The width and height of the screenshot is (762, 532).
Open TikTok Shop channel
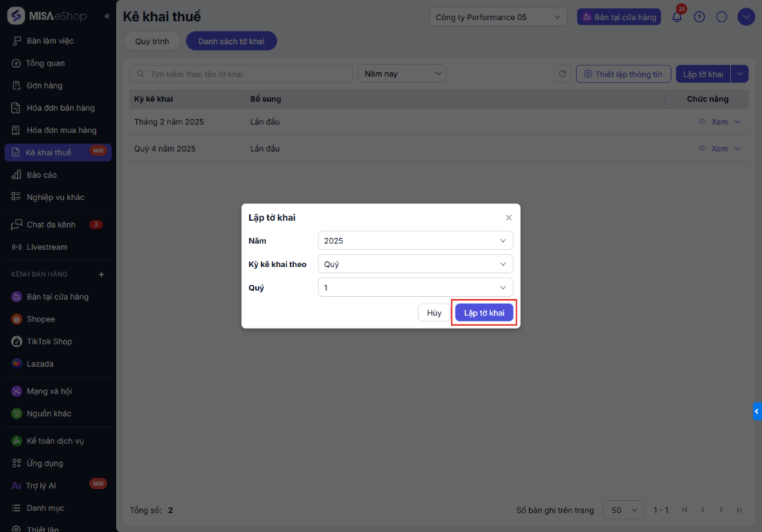[49, 342]
